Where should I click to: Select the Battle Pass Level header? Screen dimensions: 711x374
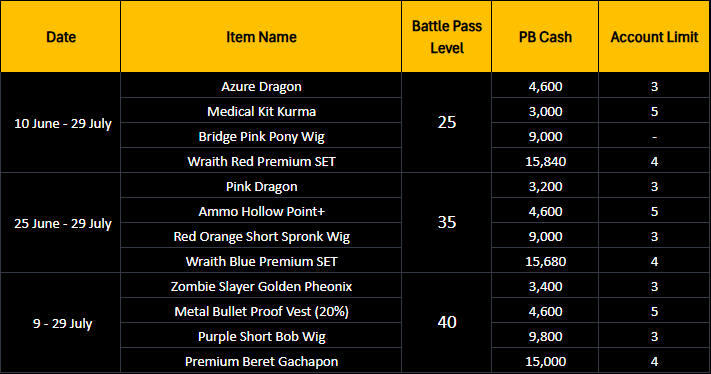click(447, 37)
